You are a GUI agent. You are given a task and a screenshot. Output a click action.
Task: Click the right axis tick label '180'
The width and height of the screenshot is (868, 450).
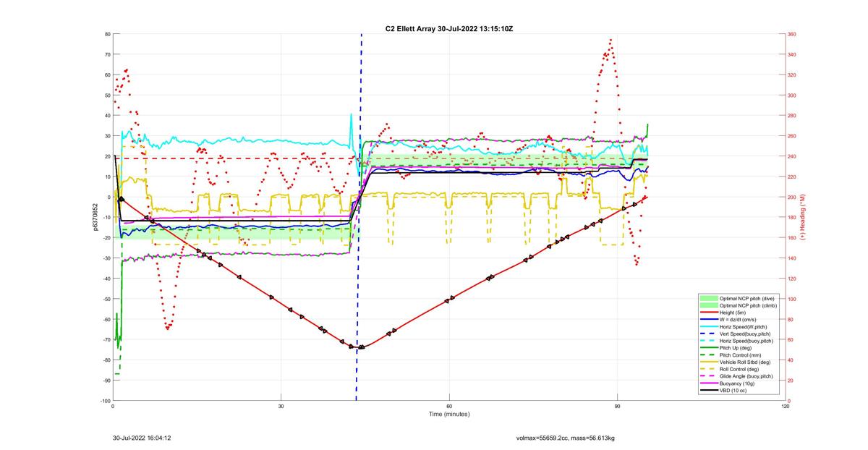coord(792,217)
